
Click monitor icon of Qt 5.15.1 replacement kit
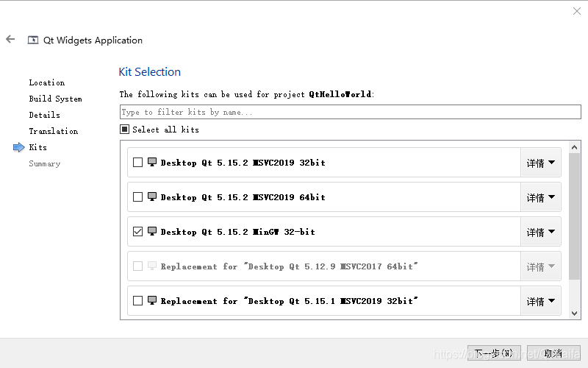[152, 300]
